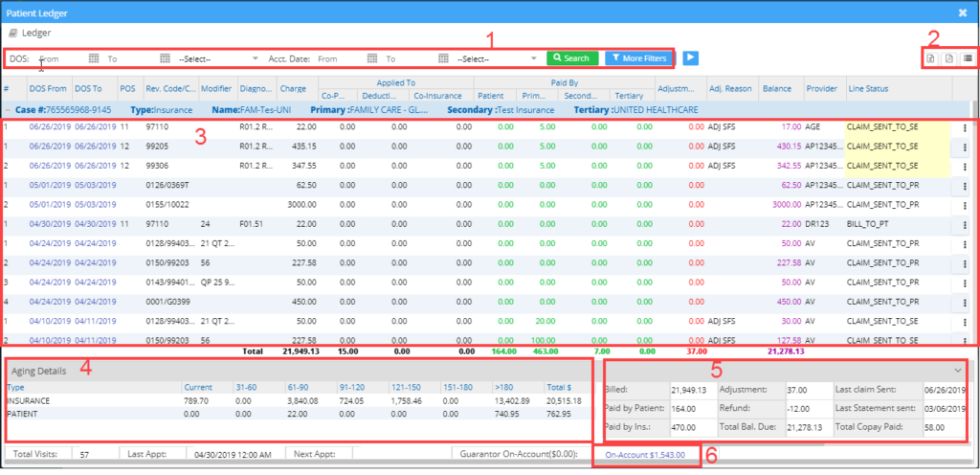Open the three-dot menu for the 0155/10022 row

pos(964,205)
